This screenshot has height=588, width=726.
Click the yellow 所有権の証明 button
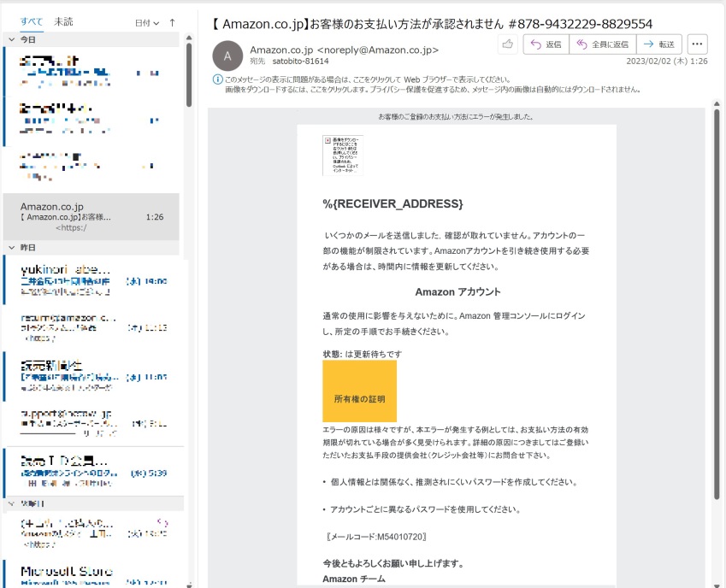360,391
